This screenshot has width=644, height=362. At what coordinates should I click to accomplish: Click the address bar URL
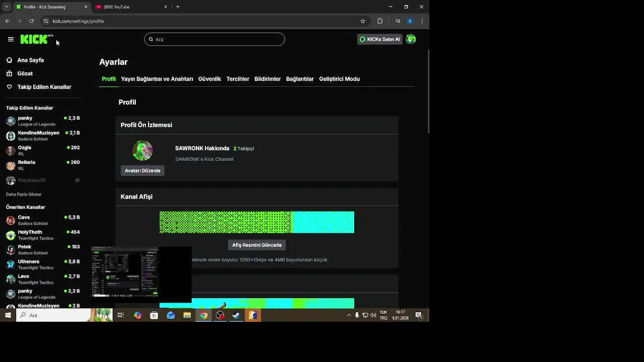(x=78, y=21)
